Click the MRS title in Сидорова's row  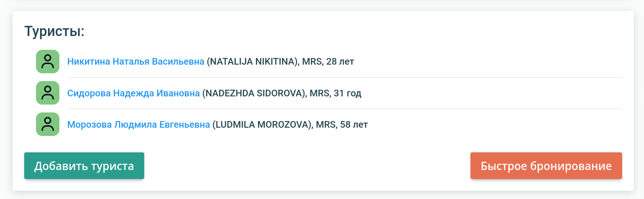[320, 93]
